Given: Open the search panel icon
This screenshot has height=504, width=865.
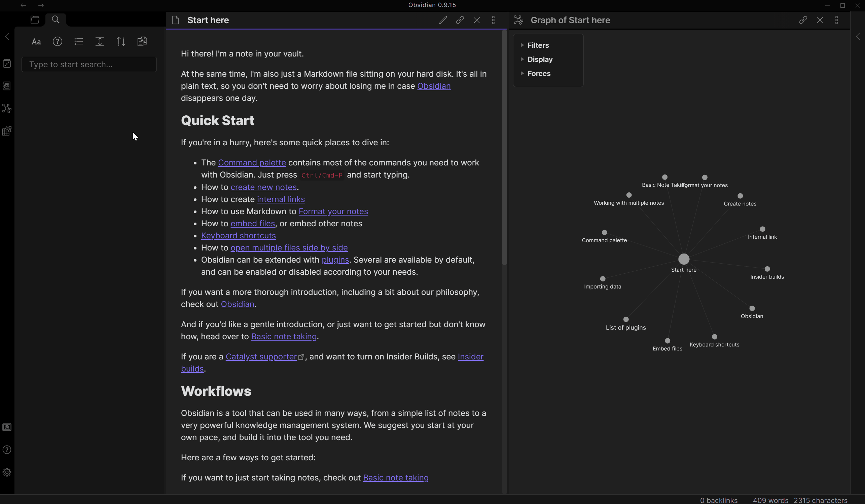Looking at the screenshot, I should tap(56, 20).
